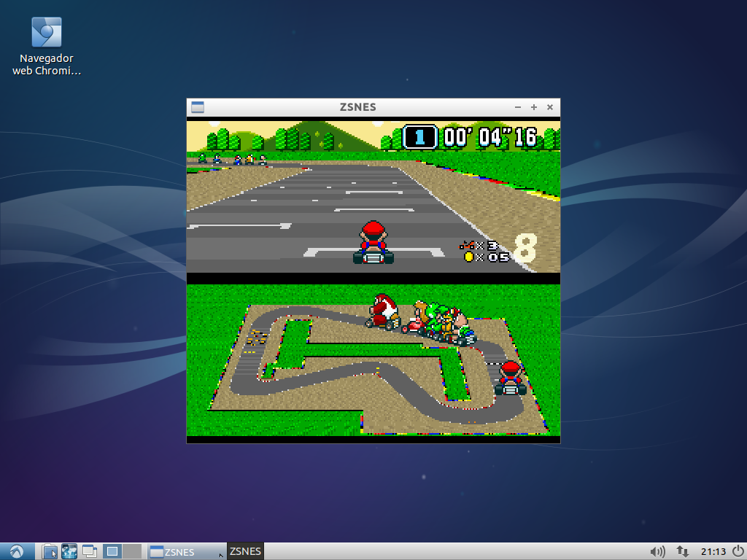Click the ZSNES window title bar
The image size is (747, 560).
(x=357, y=107)
